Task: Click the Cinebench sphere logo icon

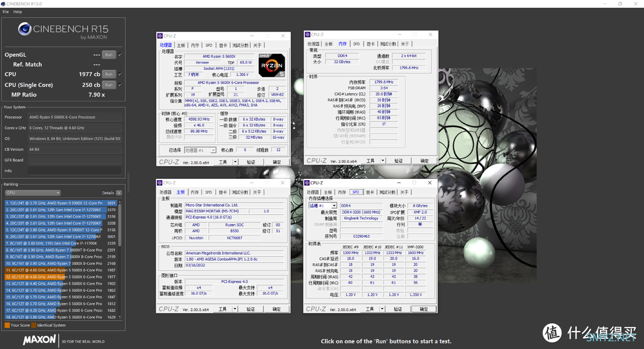Action: point(24,29)
